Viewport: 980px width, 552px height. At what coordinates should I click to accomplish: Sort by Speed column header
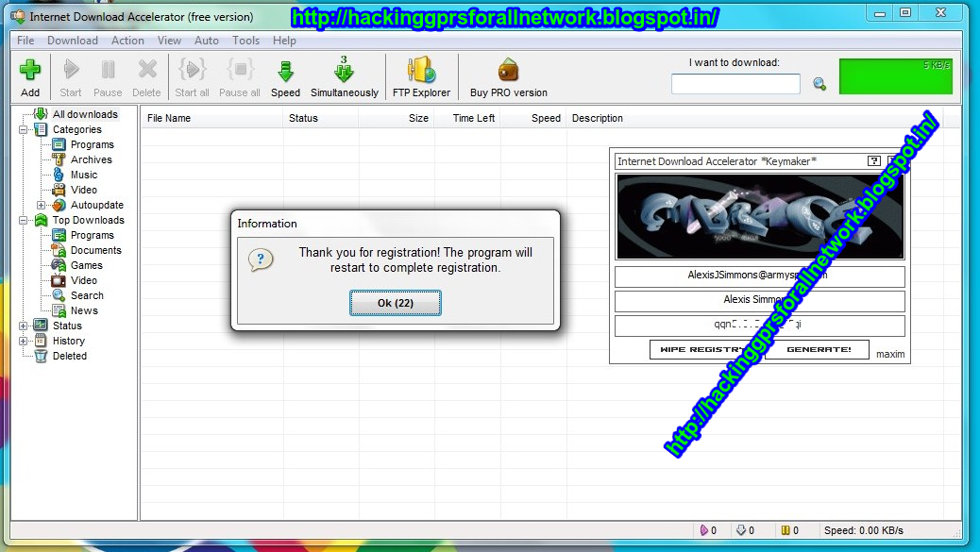tap(533, 118)
